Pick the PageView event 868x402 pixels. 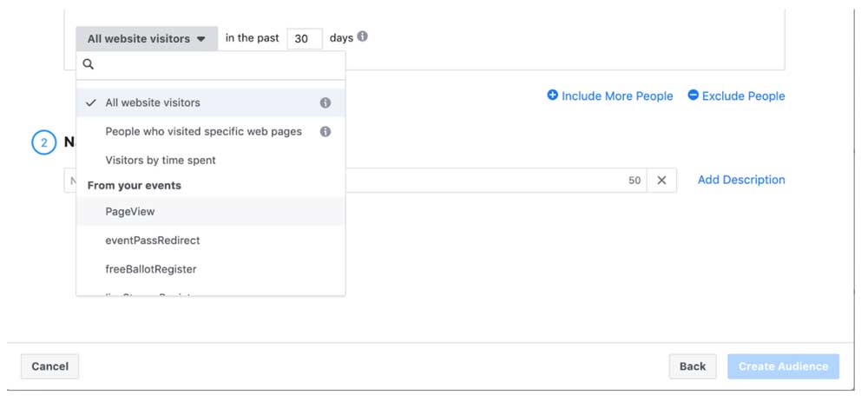(x=130, y=211)
